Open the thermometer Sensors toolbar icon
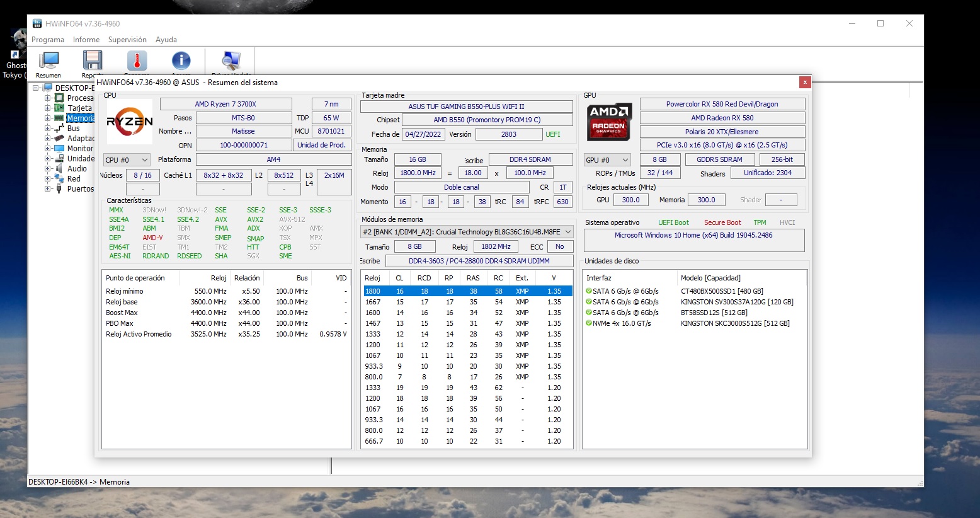The height and width of the screenshot is (518, 980). [x=137, y=60]
